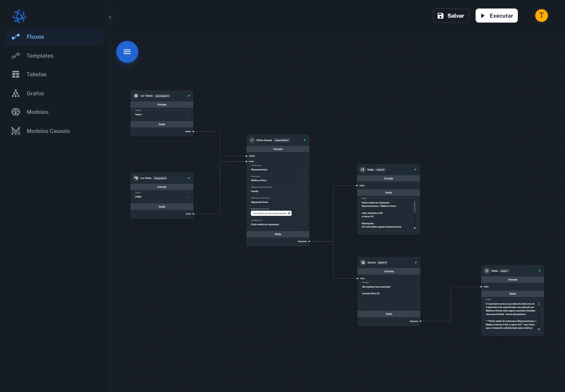Click the gemini-0 tag

click(x=382, y=263)
